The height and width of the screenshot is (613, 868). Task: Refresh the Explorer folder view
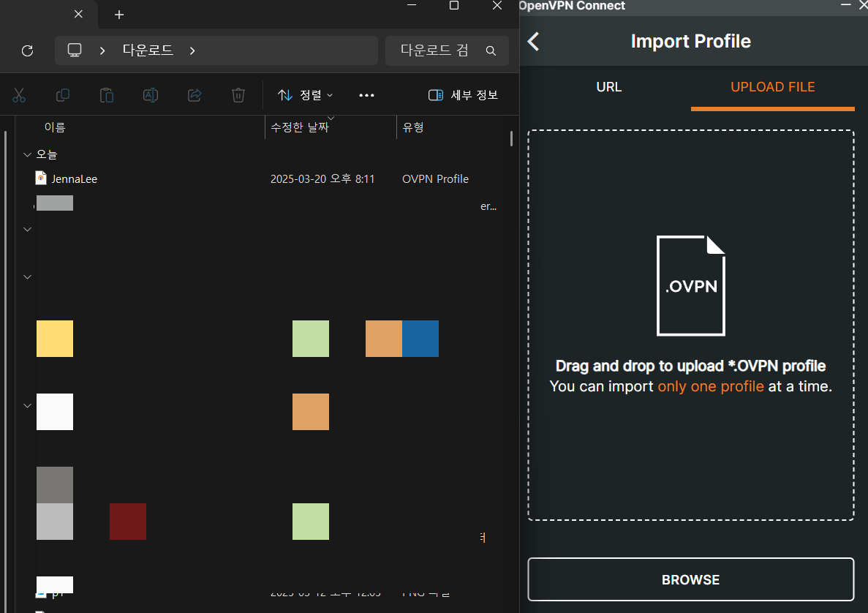coord(27,51)
